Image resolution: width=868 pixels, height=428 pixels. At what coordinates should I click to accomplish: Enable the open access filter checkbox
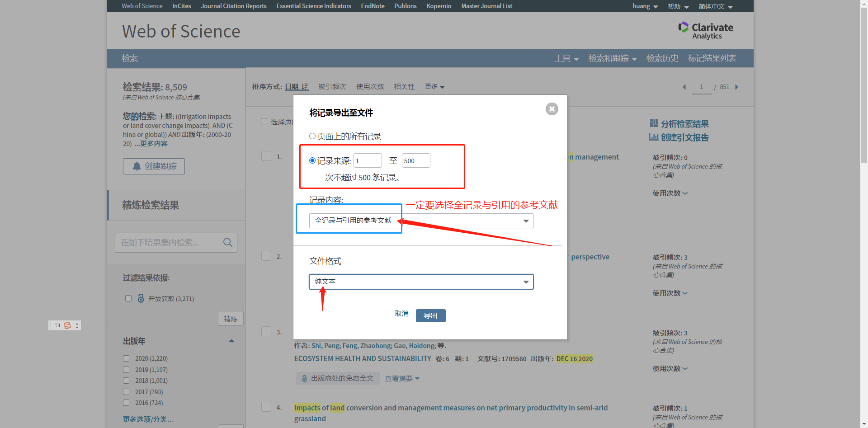128,298
